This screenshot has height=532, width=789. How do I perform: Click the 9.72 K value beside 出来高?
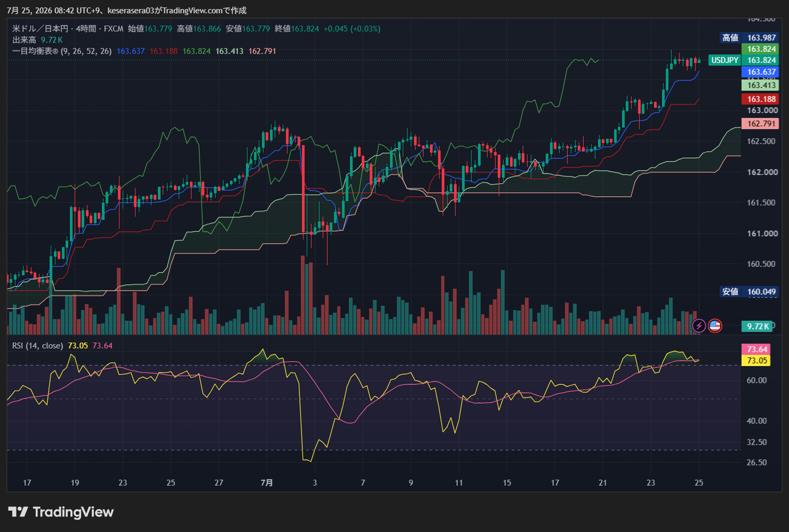(52, 39)
